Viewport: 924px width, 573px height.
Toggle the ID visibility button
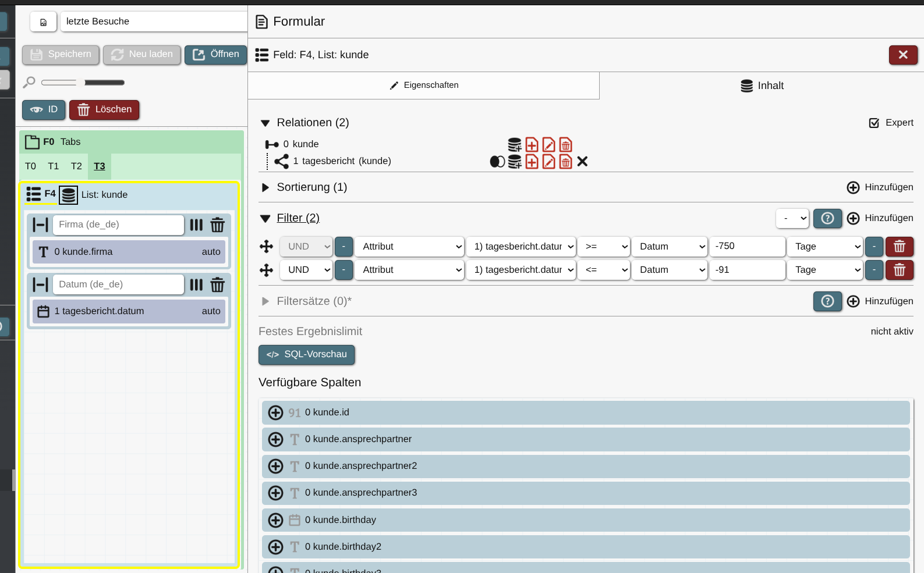44,109
